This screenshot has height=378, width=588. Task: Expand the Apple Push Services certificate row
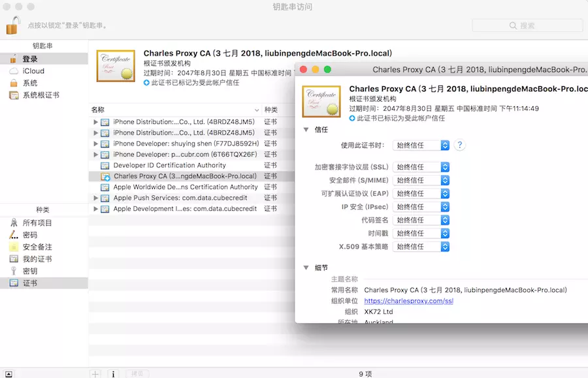96,198
